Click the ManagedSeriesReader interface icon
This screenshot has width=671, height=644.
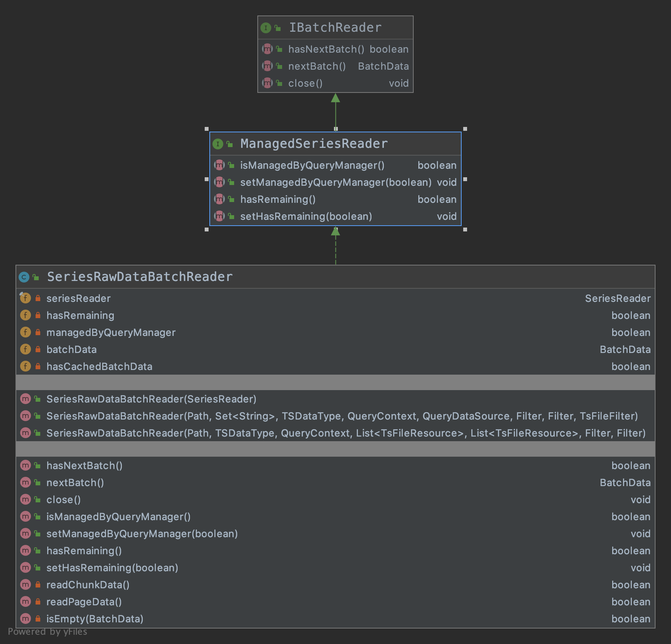[218, 144]
